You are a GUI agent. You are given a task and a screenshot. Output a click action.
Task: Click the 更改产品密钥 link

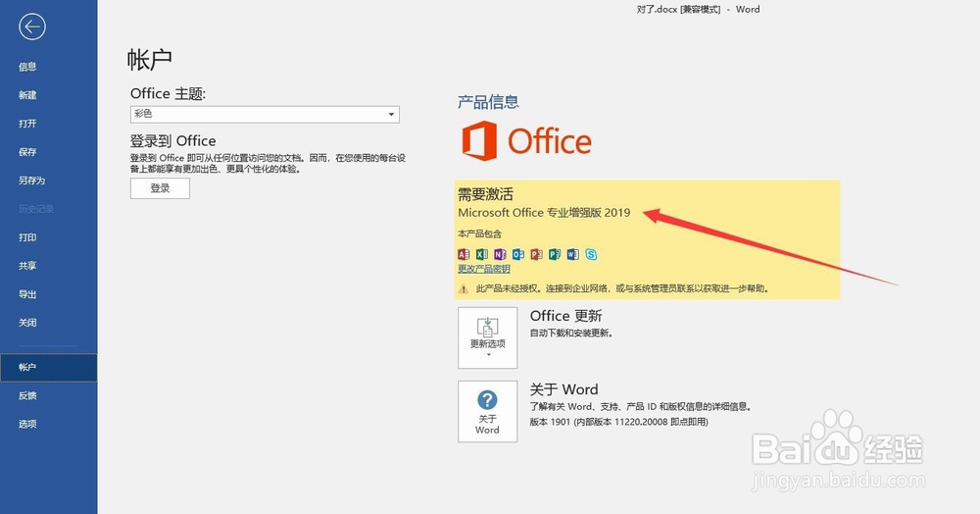[484, 269]
